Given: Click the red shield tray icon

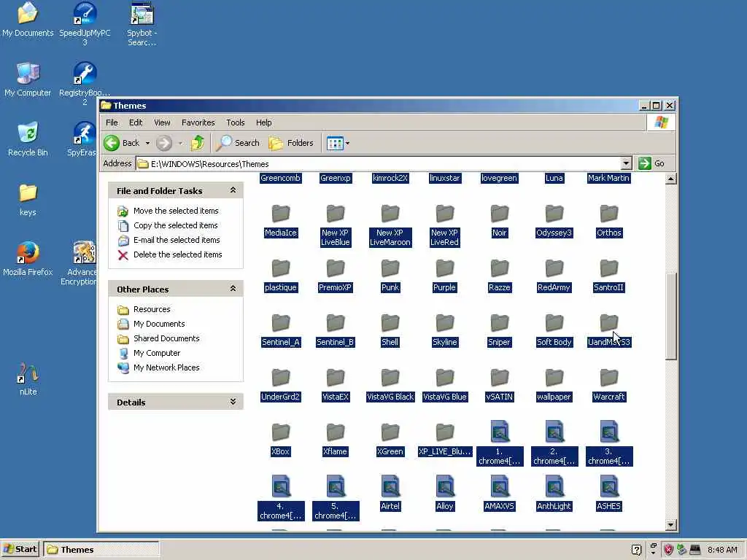Looking at the screenshot, I should (668, 550).
